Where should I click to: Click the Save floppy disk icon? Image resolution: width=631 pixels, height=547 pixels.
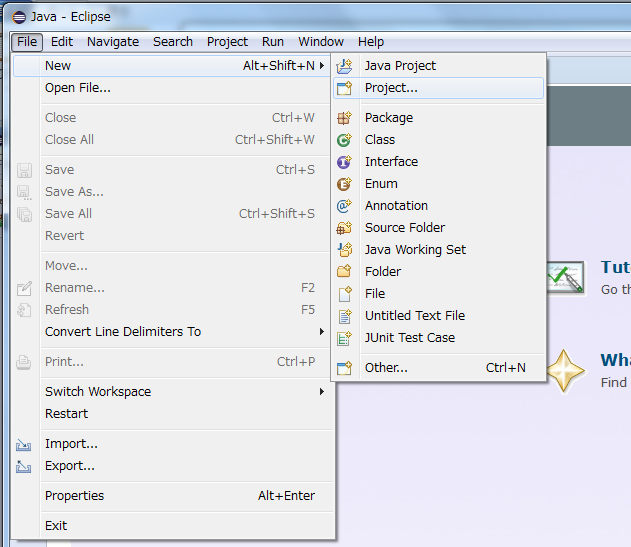click(x=24, y=170)
